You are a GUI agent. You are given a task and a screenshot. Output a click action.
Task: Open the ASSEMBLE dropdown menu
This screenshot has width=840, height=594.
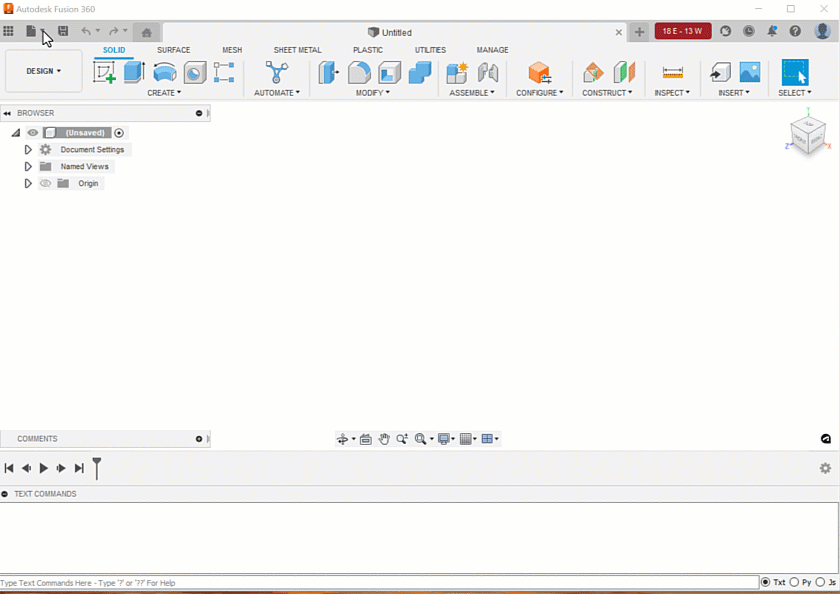pyautogui.click(x=472, y=93)
